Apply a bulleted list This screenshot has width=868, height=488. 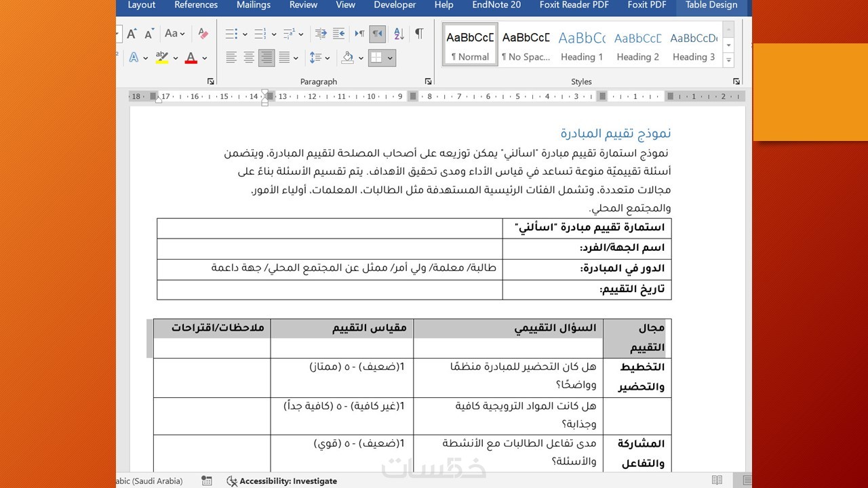point(231,33)
